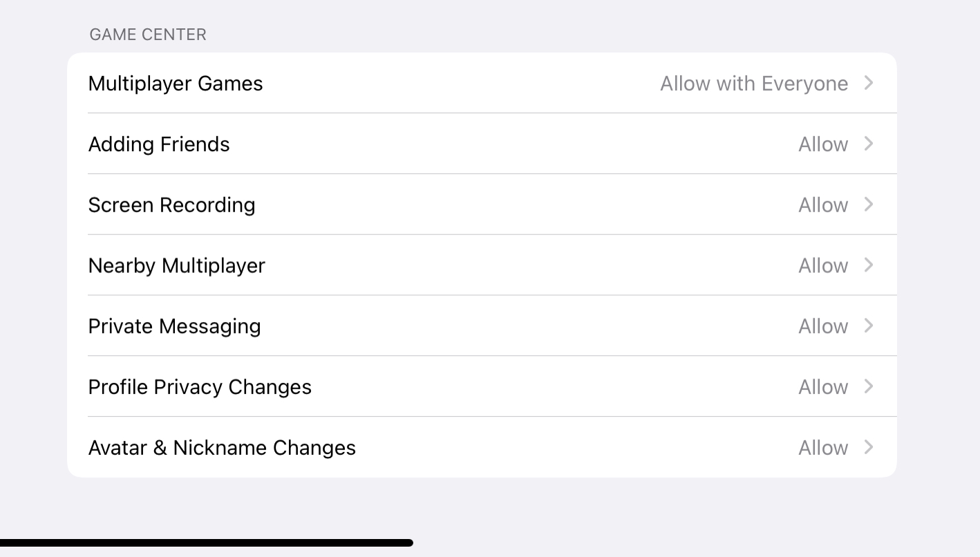The width and height of the screenshot is (980, 557).
Task: Expand Nearby Multiplayer via its chevron
Action: [x=869, y=265]
